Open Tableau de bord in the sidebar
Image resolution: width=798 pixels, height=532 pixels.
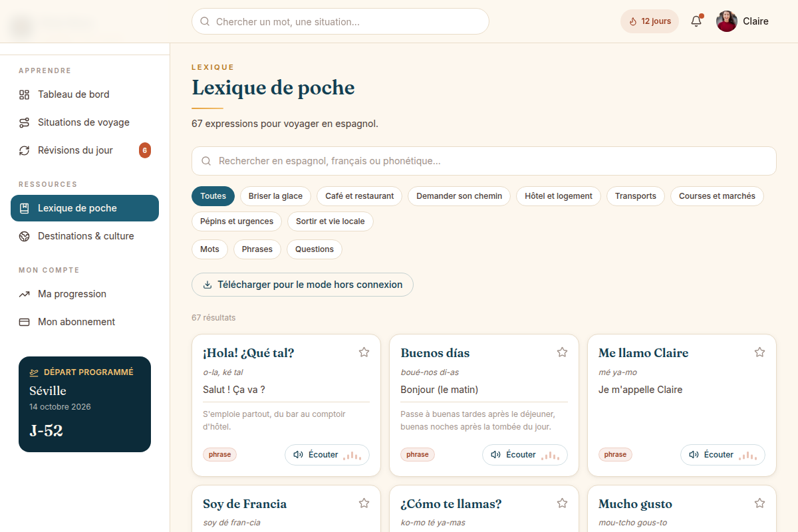(x=84, y=94)
